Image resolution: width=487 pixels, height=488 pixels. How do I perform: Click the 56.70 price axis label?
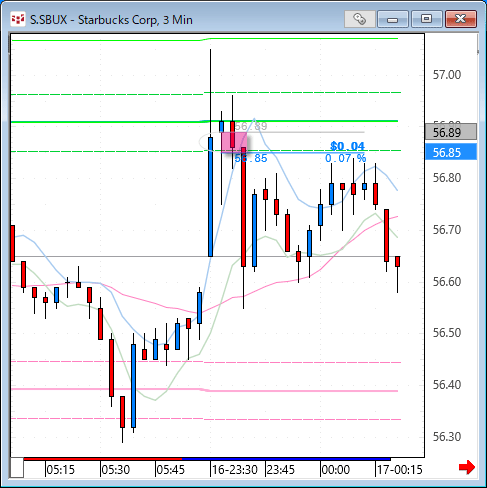[x=447, y=230]
